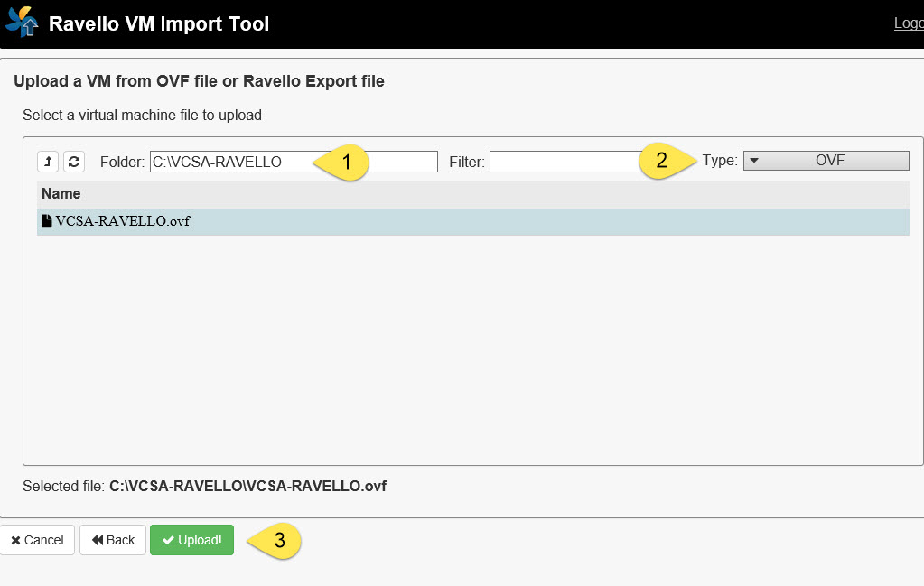The height and width of the screenshot is (586, 924).
Task: Click the yellow callout numbered 2
Action: coord(666,162)
